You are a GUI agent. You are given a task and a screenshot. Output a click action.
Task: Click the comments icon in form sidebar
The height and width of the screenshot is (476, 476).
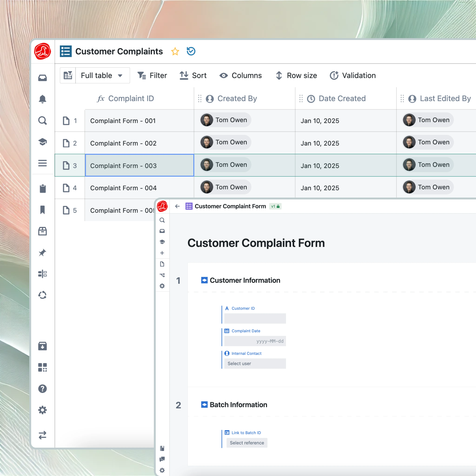(x=162, y=459)
